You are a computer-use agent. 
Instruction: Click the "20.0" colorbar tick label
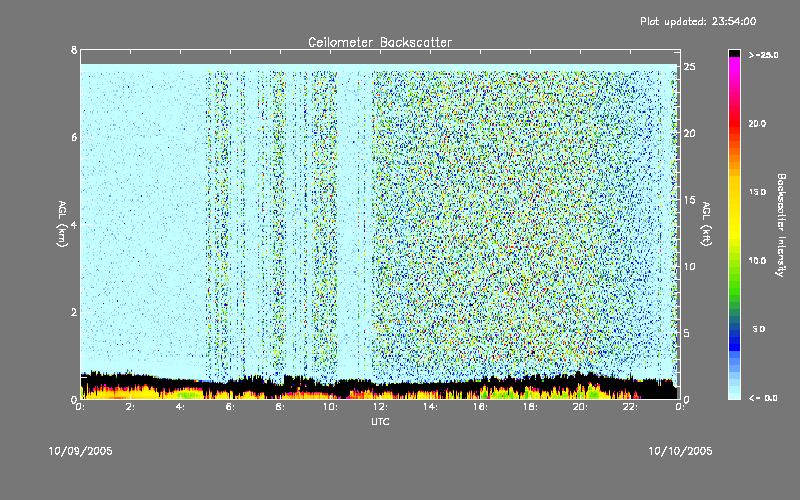[x=757, y=124]
